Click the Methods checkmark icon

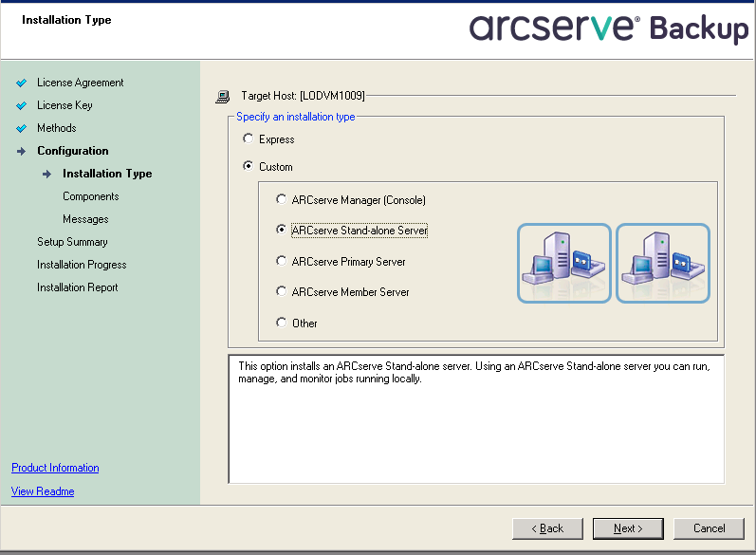(21, 128)
